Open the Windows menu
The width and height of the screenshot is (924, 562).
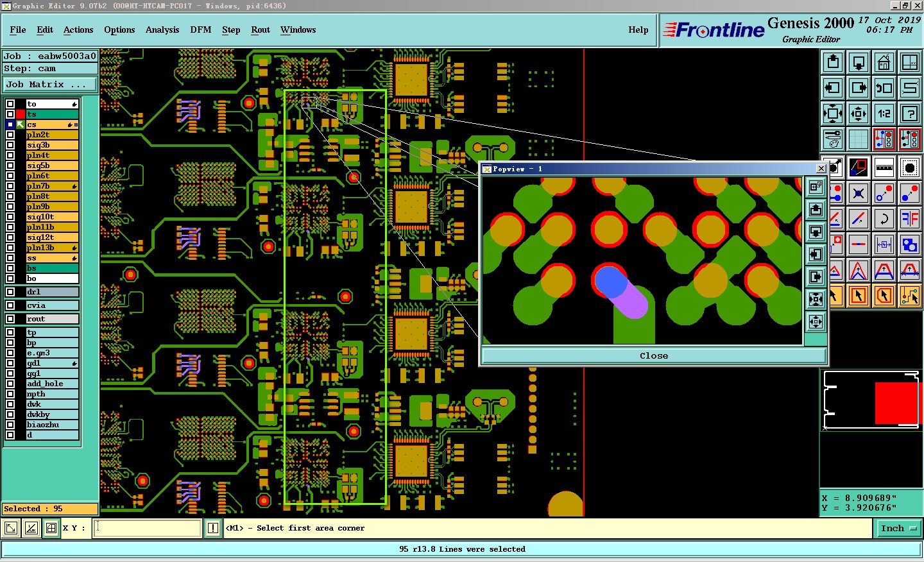298,30
